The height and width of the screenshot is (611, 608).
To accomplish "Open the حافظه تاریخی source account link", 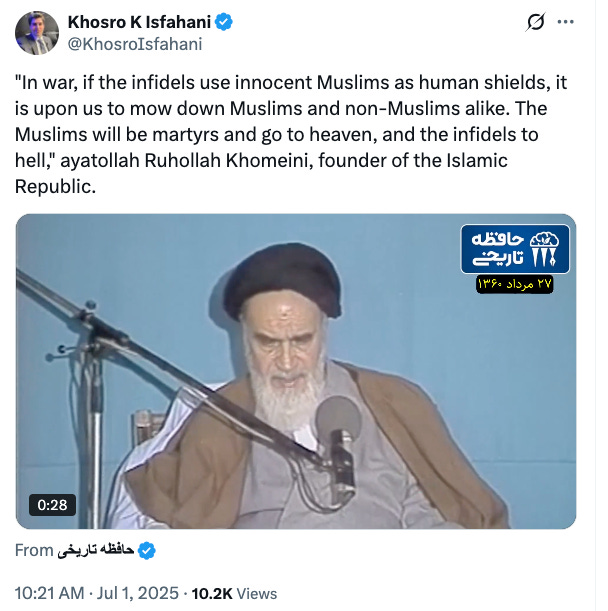I will [96, 551].
